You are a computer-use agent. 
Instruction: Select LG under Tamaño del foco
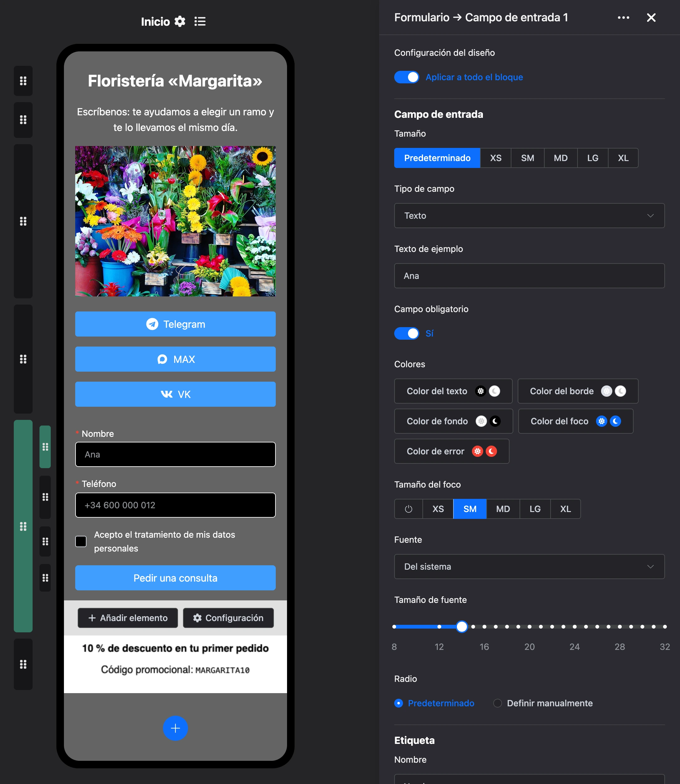coord(535,509)
